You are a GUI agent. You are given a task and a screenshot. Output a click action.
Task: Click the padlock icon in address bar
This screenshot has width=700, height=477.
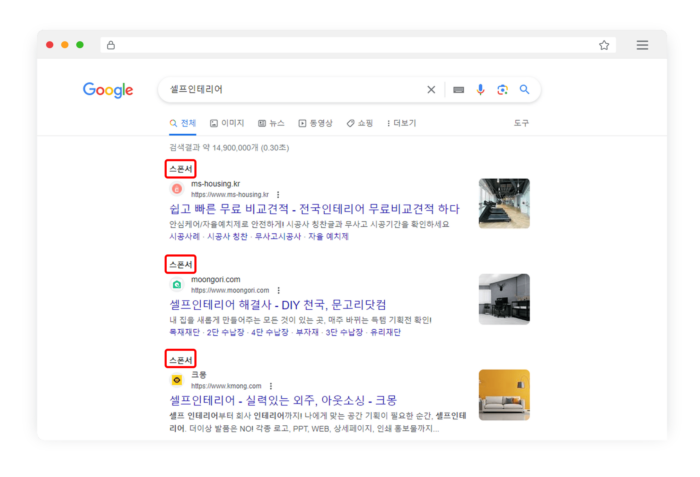click(111, 45)
